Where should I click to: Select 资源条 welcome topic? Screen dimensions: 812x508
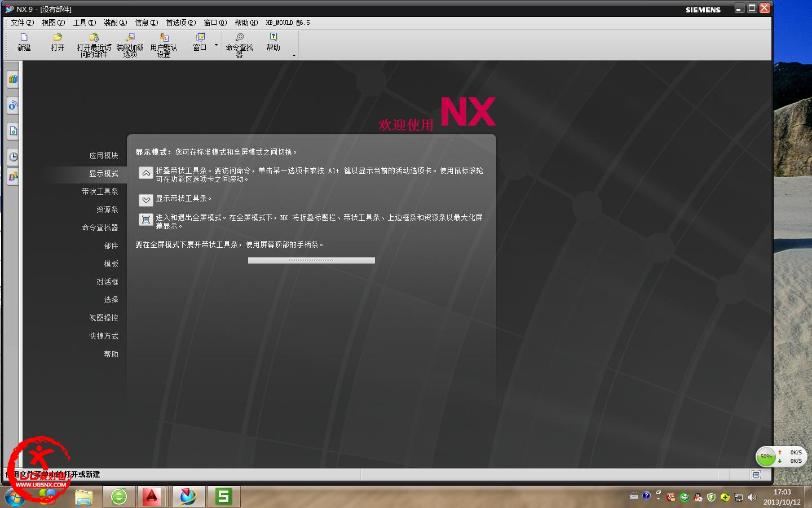(107, 209)
